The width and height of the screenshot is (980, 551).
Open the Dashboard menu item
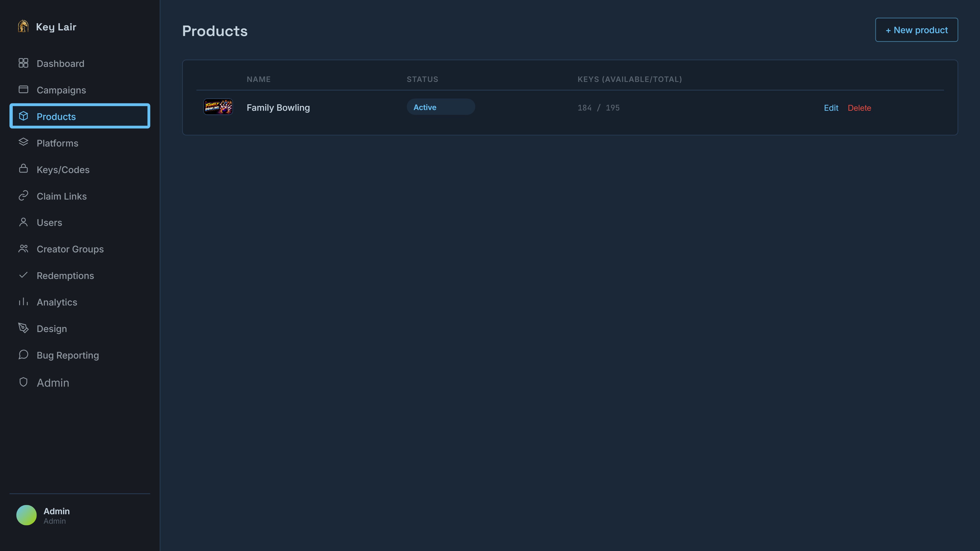[x=60, y=64]
